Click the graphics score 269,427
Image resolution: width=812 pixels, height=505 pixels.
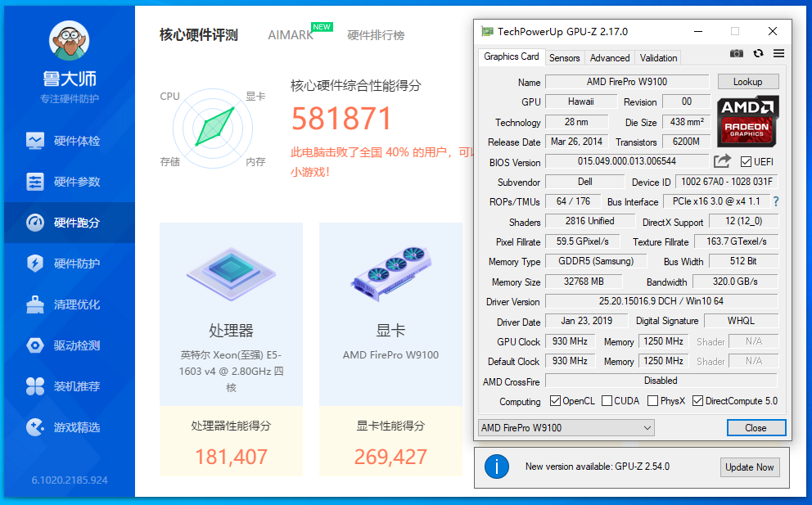click(390, 457)
